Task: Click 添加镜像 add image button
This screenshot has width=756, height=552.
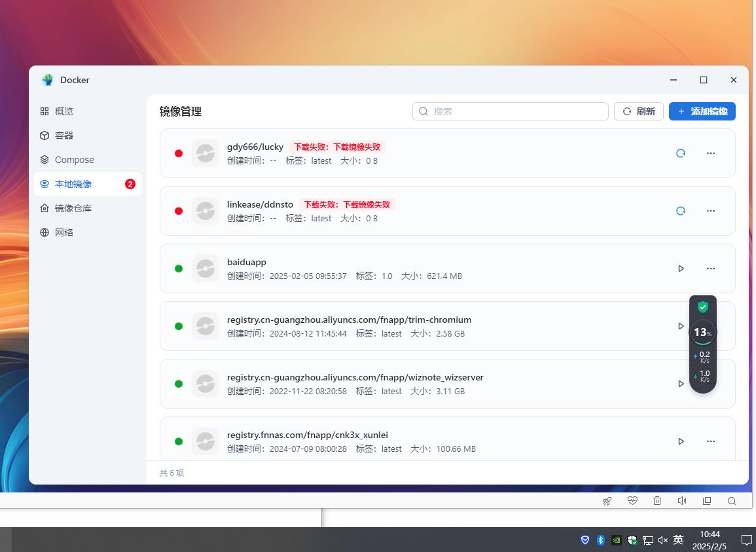Action: [x=702, y=111]
